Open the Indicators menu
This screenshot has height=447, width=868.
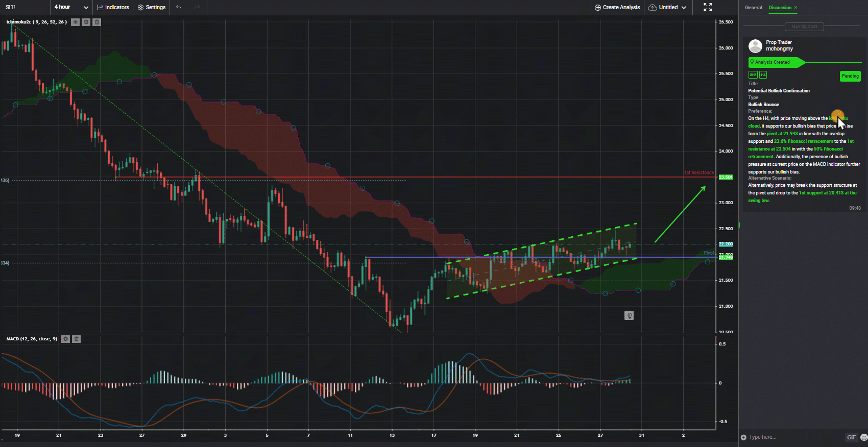[x=113, y=7]
